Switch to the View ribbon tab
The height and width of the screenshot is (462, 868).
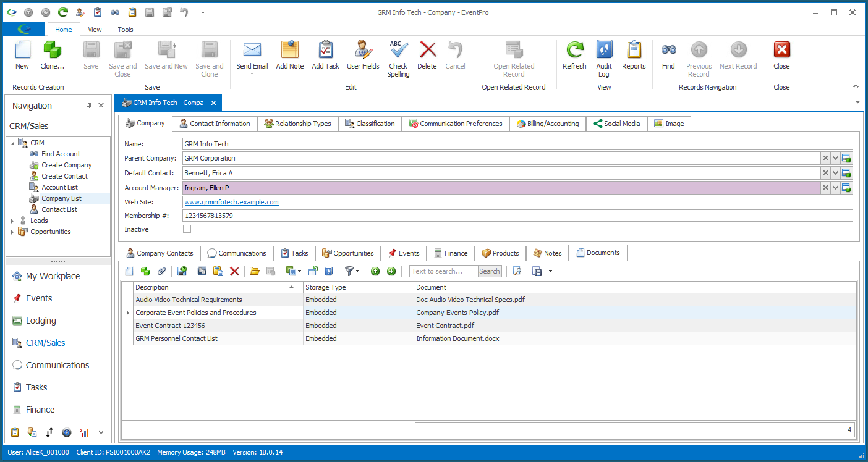coord(95,30)
